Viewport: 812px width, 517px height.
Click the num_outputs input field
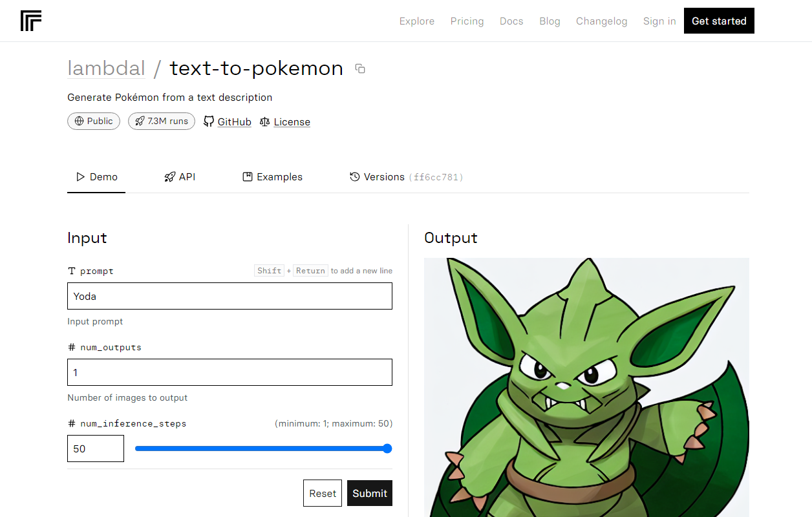click(230, 372)
